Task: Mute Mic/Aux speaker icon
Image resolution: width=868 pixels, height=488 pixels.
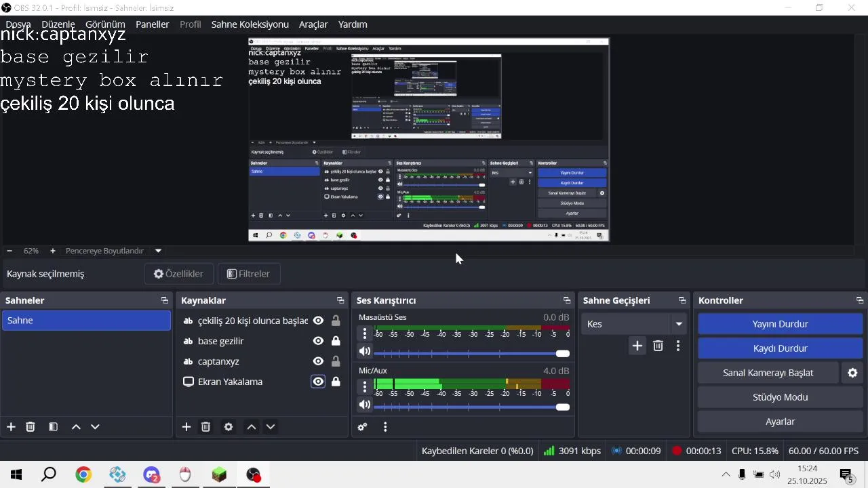Action: pyautogui.click(x=365, y=405)
